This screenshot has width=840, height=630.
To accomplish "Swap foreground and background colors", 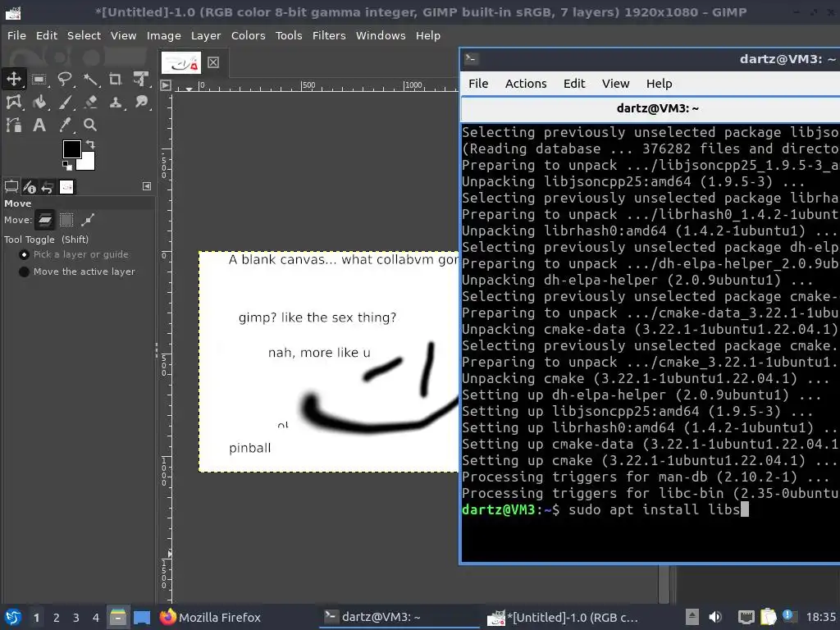I will [90, 144].
